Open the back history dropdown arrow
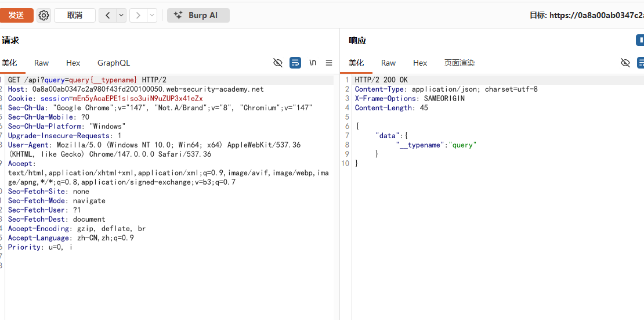 121,15
